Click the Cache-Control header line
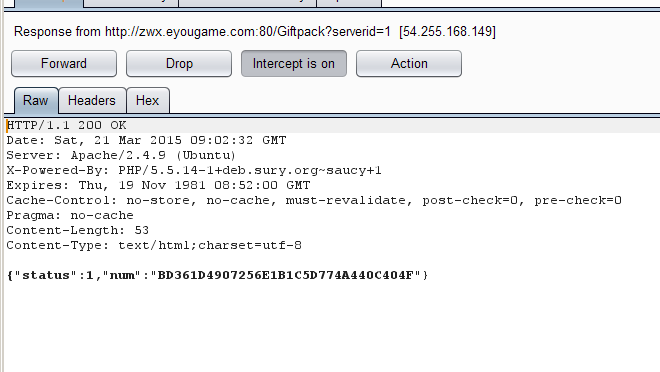Screen dimensions: 660x372 click(314, 200)
